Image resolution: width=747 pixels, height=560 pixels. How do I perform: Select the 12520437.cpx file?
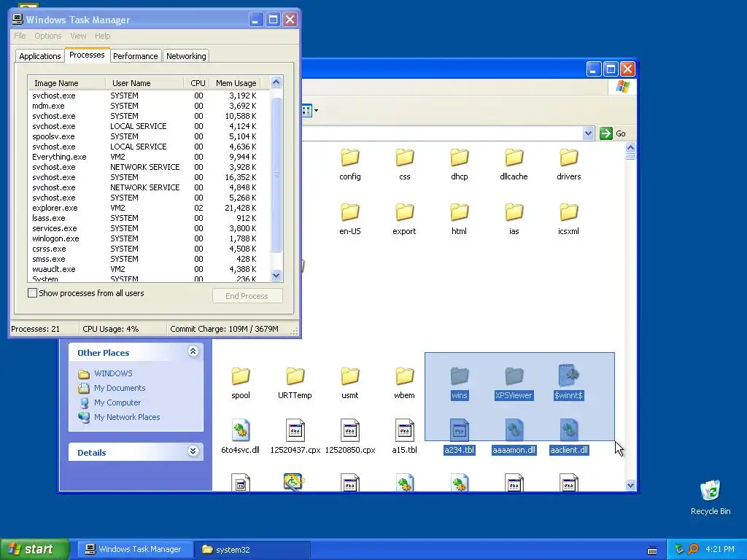(295, 437)
